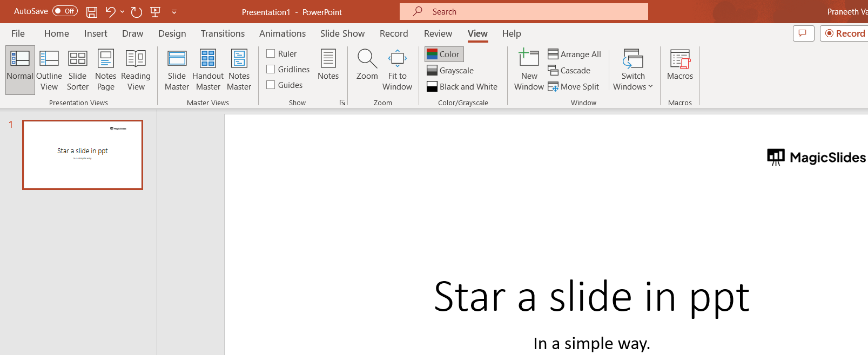Switch to Outline View
This screenshot has width=868, height=355.
(49, 70)
